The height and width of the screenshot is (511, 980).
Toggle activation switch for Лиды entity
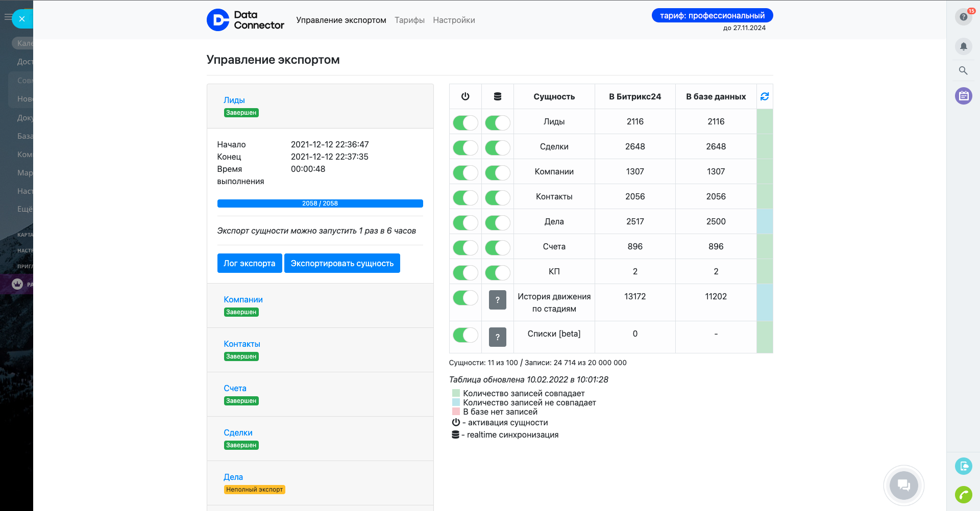click(x=465, y=122)
